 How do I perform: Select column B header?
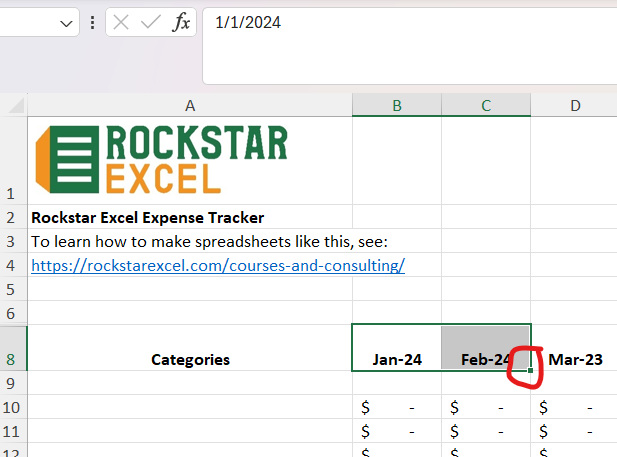pyautogui.click(x=397, y=106)
